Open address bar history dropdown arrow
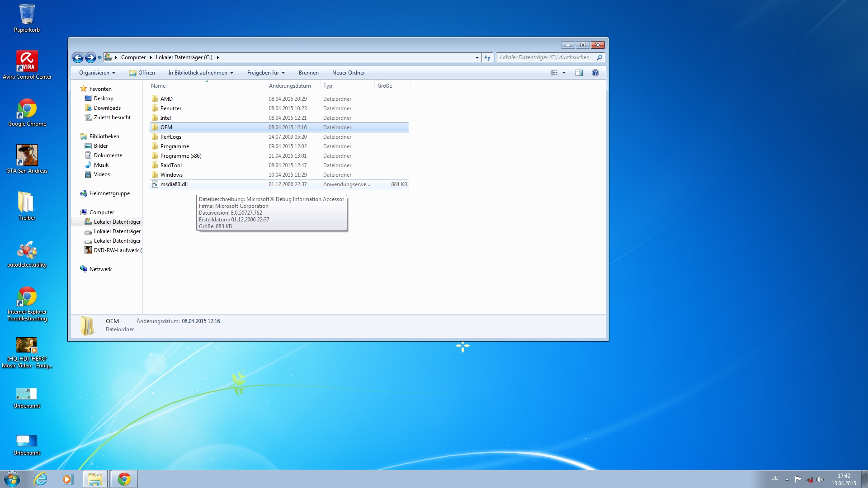The height and width of the screenshot is (488, 868). click(x=477, y=57)
